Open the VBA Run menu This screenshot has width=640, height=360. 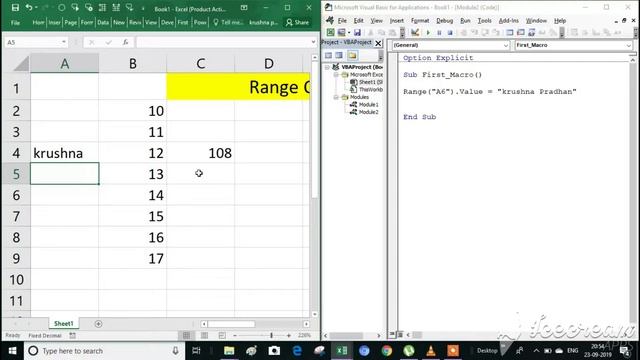click(465, 20)
